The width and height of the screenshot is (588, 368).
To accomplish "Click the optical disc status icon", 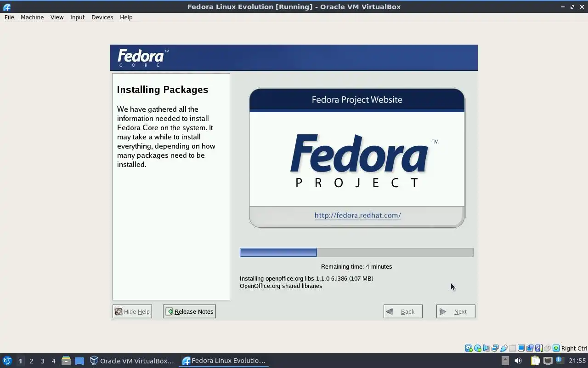I will pos(477,348).
